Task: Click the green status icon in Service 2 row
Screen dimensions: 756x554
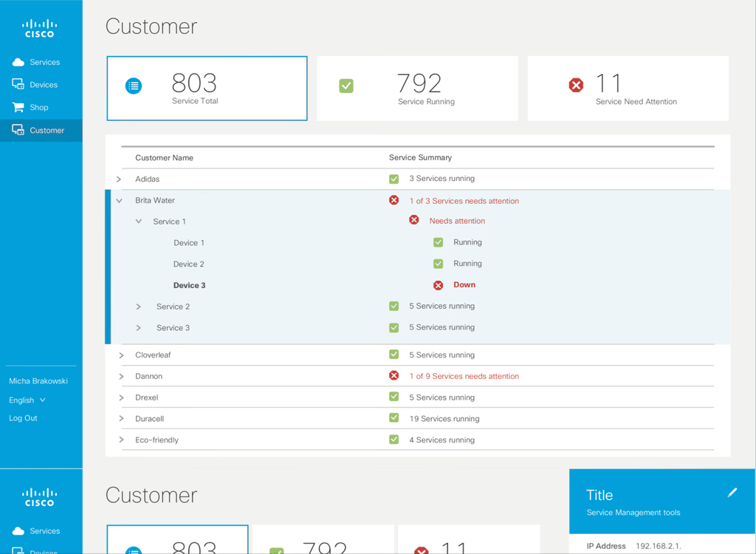Action: tap(394, 306)
